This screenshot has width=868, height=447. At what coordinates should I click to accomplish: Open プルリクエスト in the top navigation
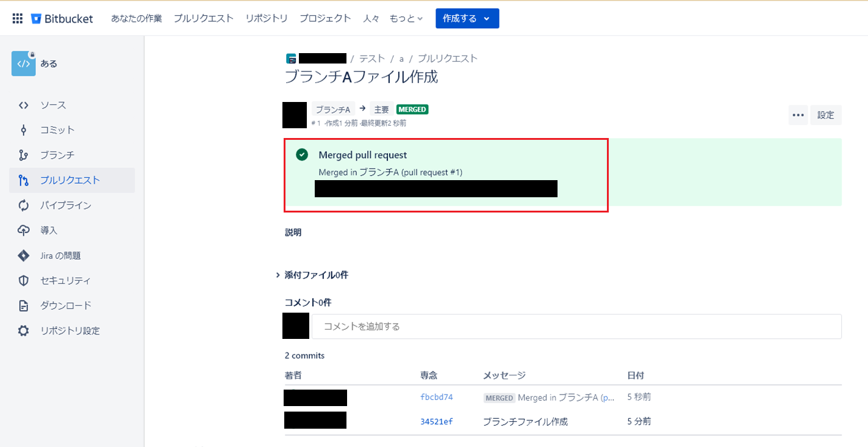(204, 18)
